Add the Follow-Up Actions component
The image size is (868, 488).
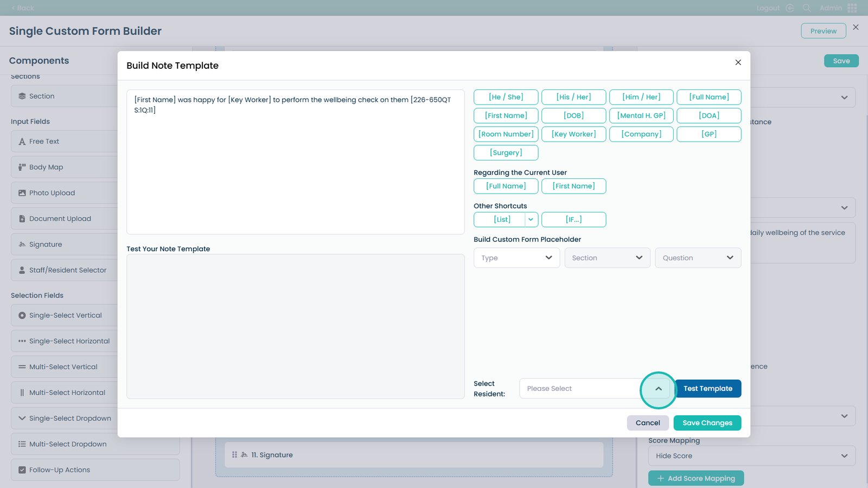[95, 470]
